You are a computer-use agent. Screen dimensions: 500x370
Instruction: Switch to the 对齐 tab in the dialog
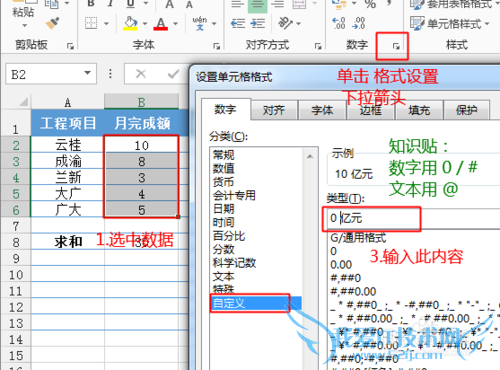click(x=273, y=110)
